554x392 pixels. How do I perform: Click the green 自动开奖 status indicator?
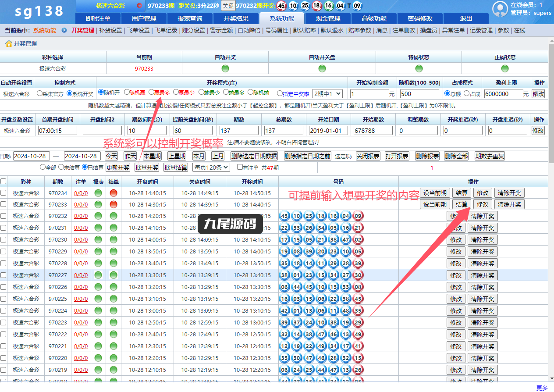(x=225, y=68)
